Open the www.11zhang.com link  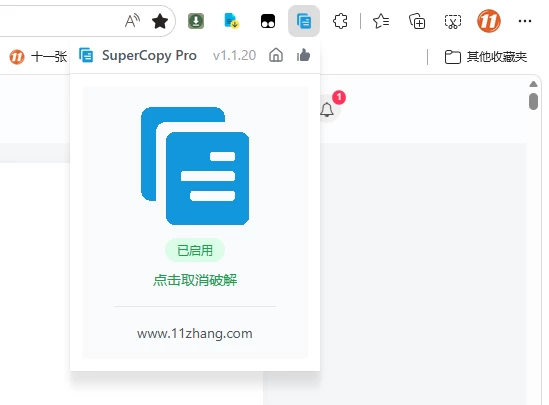[x=195, y=334]
